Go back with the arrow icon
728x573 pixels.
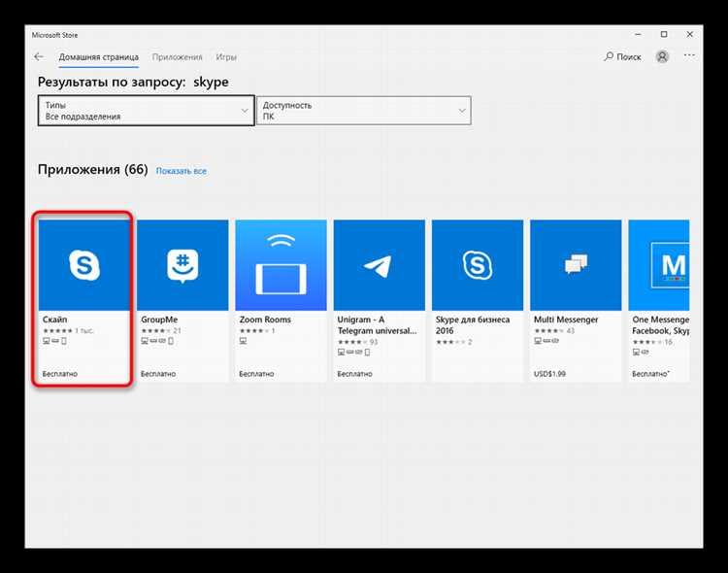point(39,56)
